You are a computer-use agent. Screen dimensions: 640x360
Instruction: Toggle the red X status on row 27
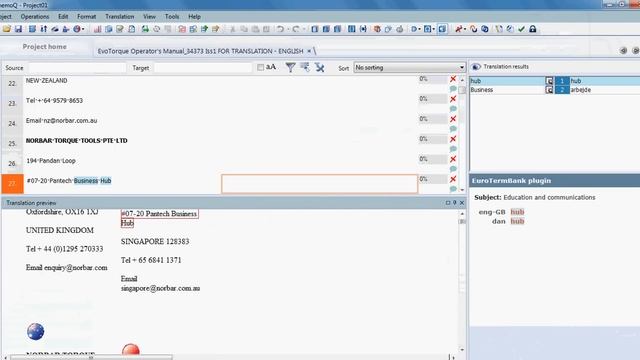coord(453,179)
